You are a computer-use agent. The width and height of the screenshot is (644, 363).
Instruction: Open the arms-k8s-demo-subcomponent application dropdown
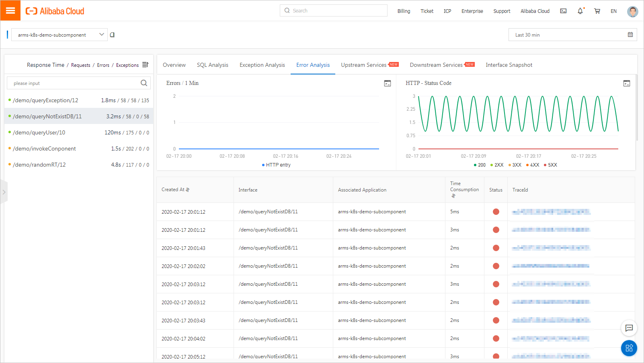coord(59,35)
